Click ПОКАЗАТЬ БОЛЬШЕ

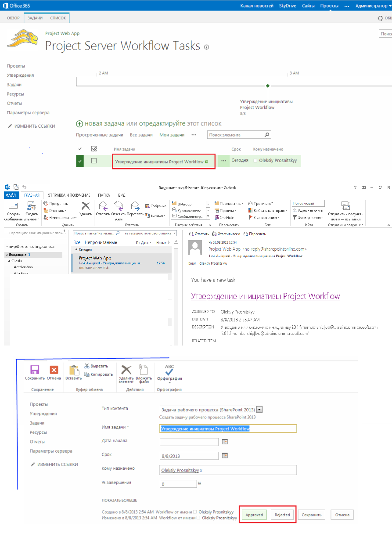(x=119, y=500)
